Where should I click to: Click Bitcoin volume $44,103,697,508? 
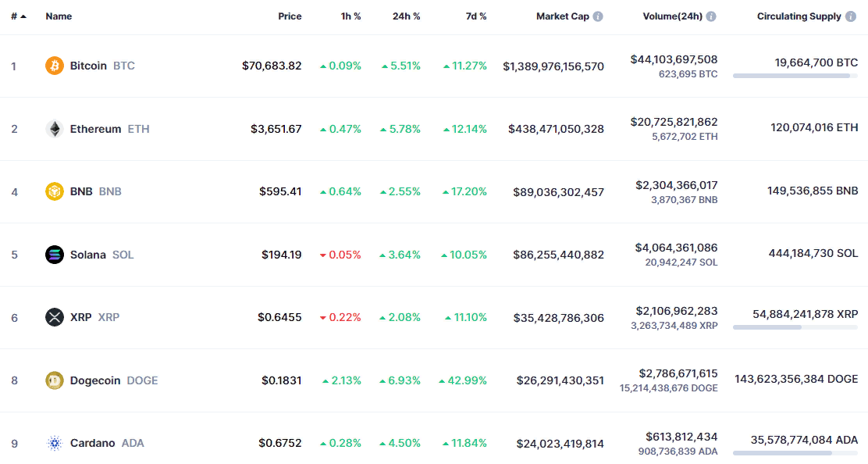coord(674,59)
